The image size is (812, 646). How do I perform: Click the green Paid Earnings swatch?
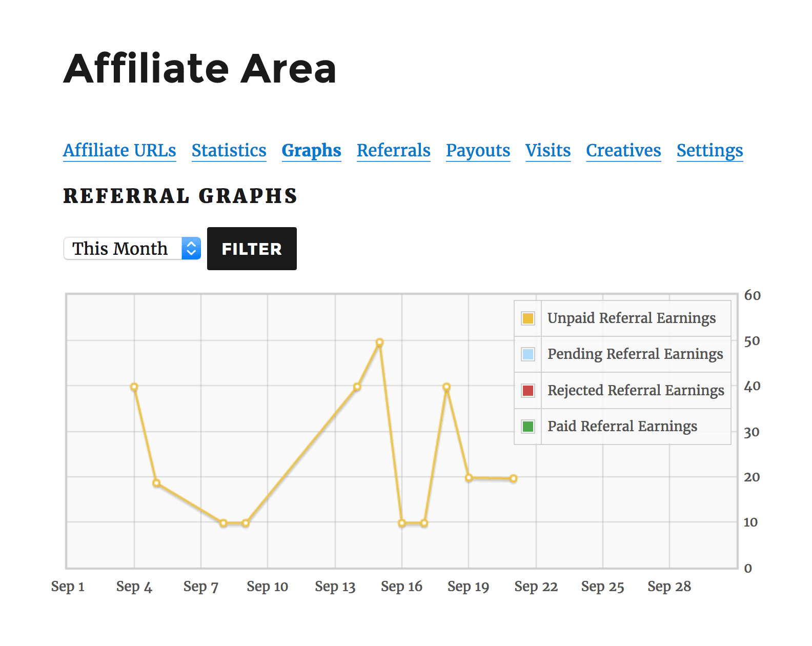point(527,427)
